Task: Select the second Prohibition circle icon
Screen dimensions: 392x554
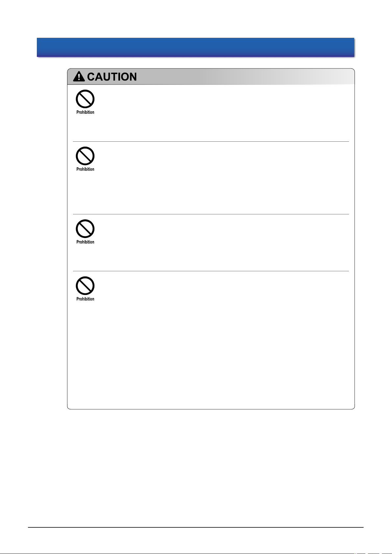Action: click(85, 156)
